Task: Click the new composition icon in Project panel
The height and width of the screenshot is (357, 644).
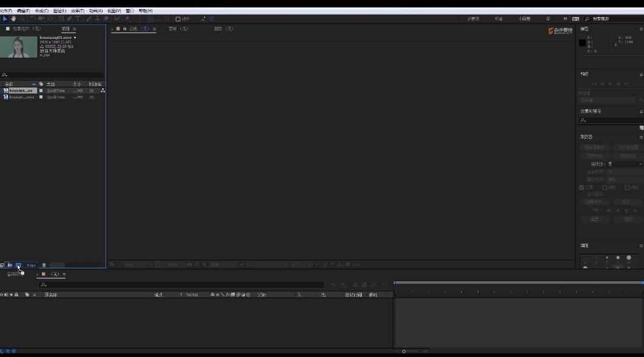Action: pos(18,265)
